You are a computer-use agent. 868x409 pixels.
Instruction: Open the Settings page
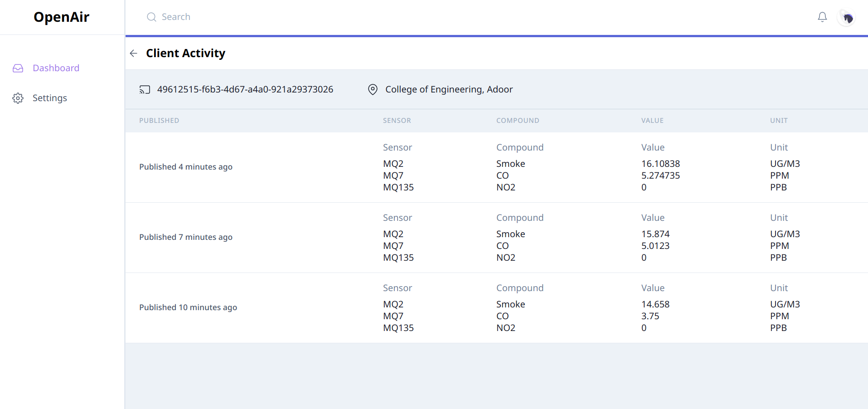point(50,98)
